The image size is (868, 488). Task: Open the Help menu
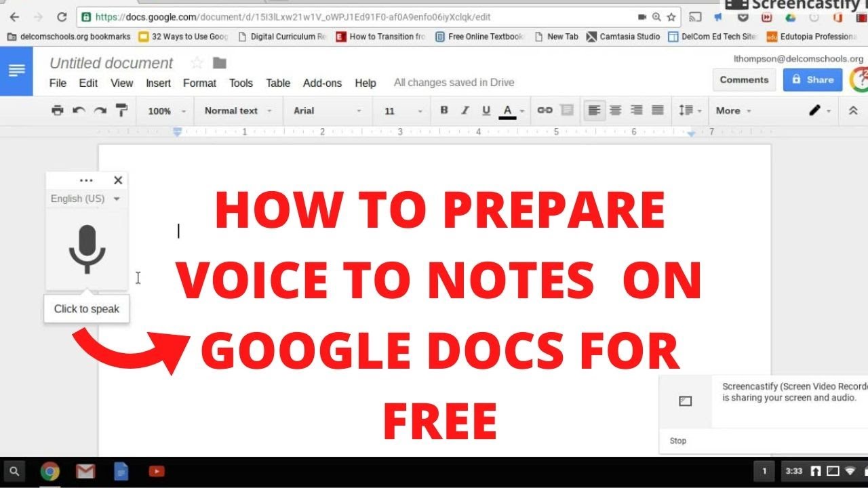coord(365,83)
